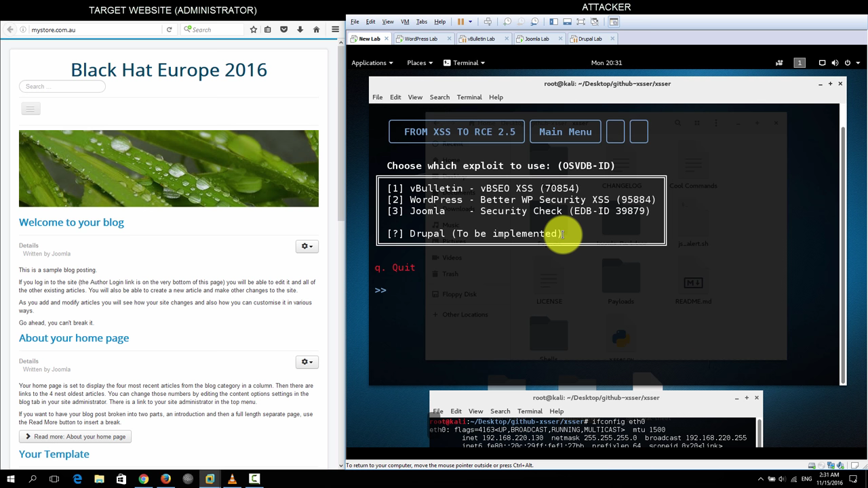Image resolution: width=868 pixels, height=488 pixels.
Task: Open the VMware Tabs menu
Action: tap(422, 22)
